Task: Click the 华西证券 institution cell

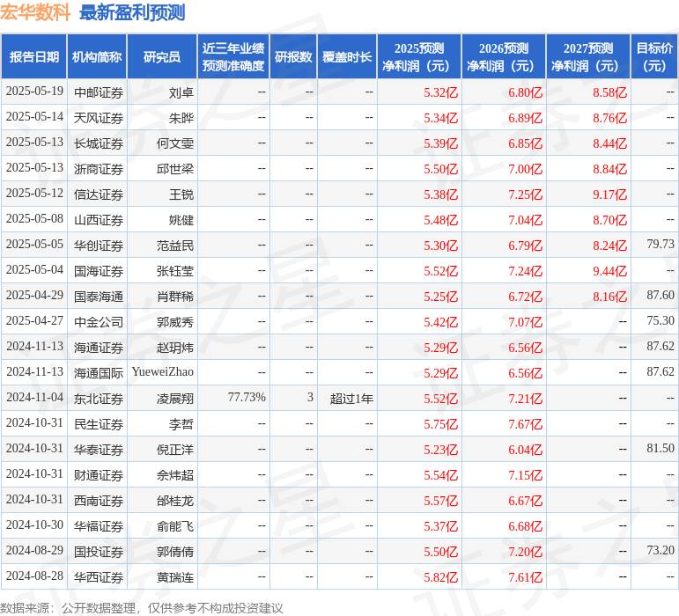Action: (99, 577)
